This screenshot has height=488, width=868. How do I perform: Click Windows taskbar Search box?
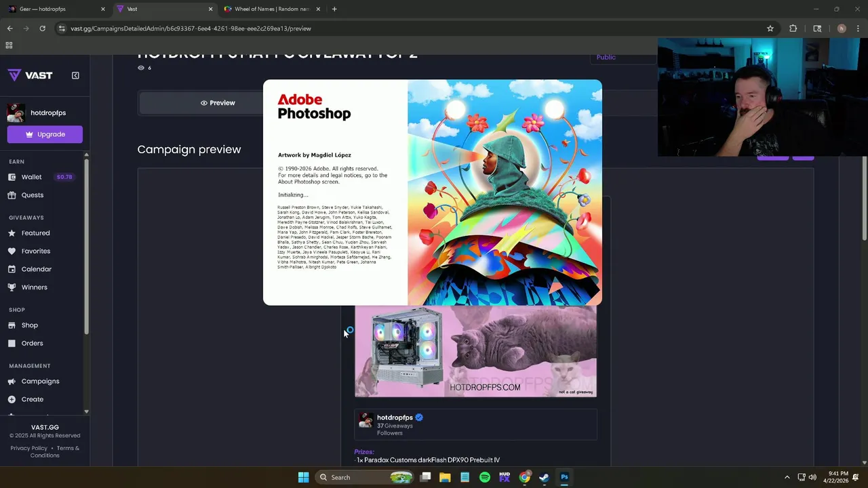click(365, 477)
